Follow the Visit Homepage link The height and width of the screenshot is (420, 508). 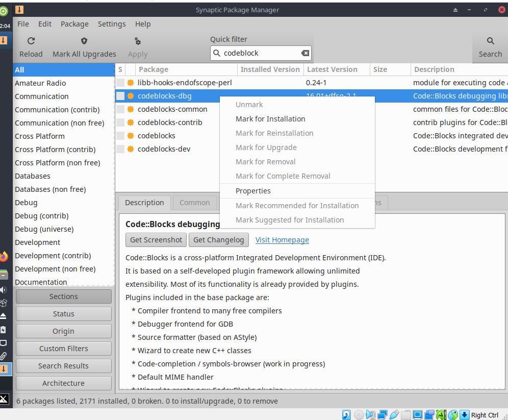[282, 240]
